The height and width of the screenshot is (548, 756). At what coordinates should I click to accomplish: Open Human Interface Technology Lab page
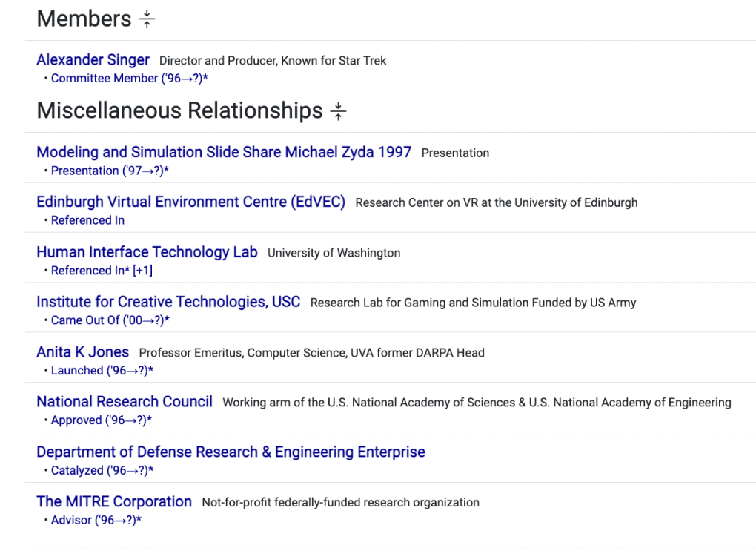tap(147, 252)
